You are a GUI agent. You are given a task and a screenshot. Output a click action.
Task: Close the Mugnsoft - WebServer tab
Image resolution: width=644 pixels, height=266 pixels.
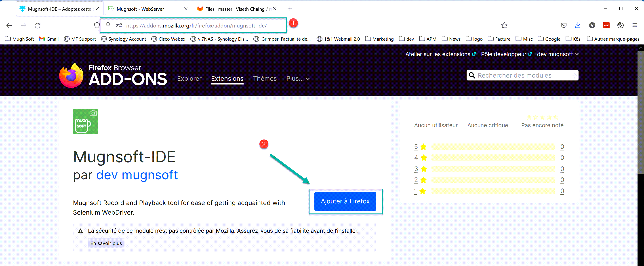(x=186, y=9)
